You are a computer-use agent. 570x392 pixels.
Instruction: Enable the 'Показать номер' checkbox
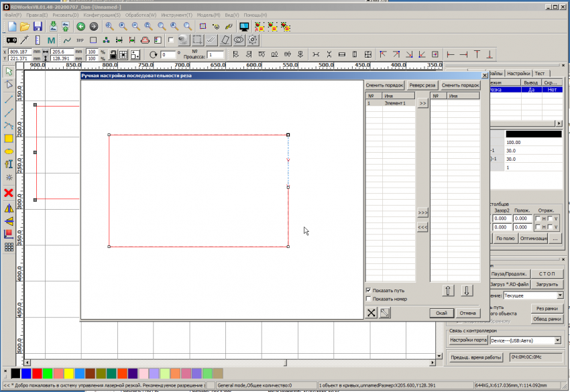(369, 299)
